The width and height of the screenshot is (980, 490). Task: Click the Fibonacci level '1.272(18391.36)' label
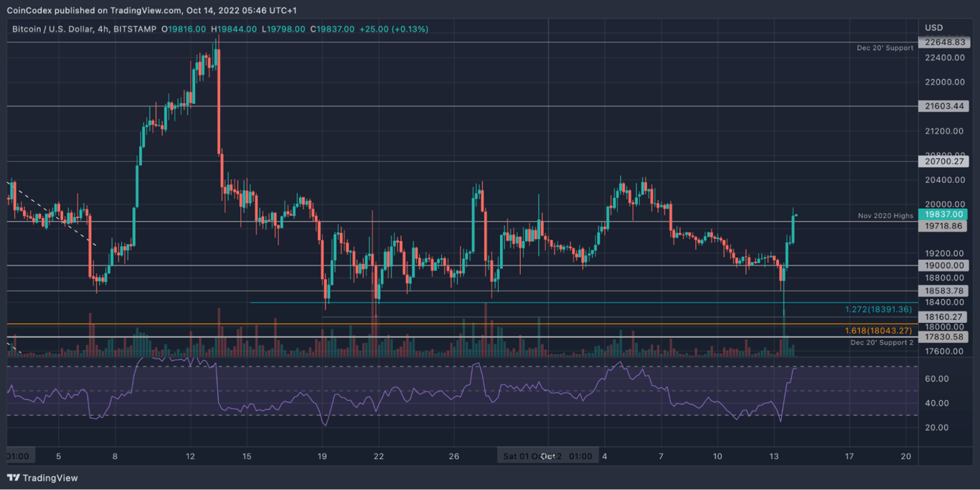[x=878, y=309]
